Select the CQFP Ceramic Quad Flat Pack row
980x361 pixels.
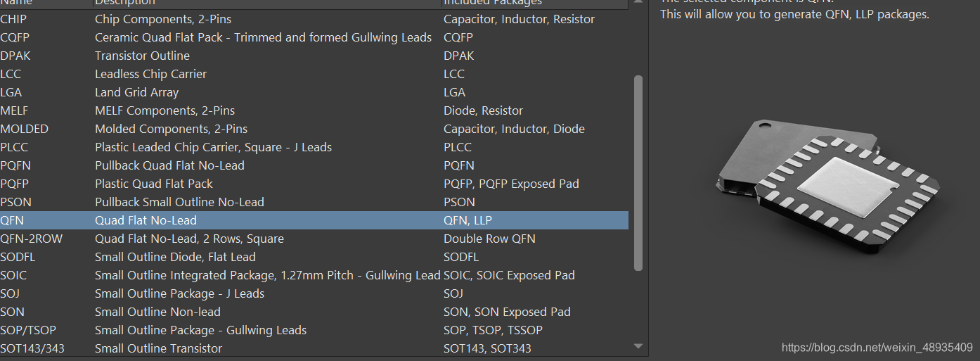pyautogui.click(x=263, y=37)
